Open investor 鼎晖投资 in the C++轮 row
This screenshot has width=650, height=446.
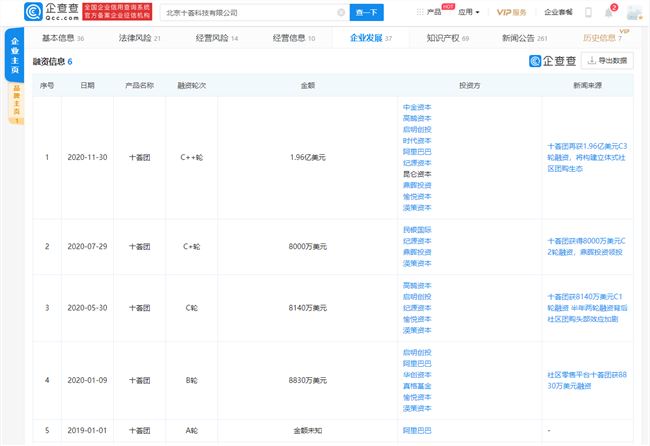tap(417, 185)
